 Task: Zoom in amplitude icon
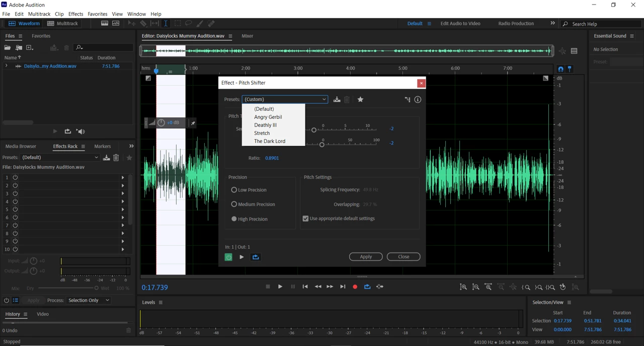tap(463, 287)
